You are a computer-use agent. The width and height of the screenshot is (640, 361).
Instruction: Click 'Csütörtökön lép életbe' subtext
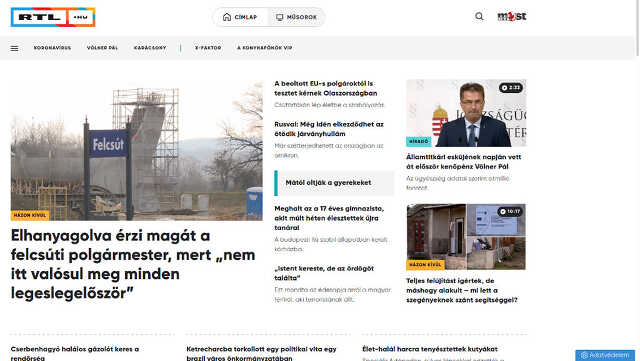(329, 105)
